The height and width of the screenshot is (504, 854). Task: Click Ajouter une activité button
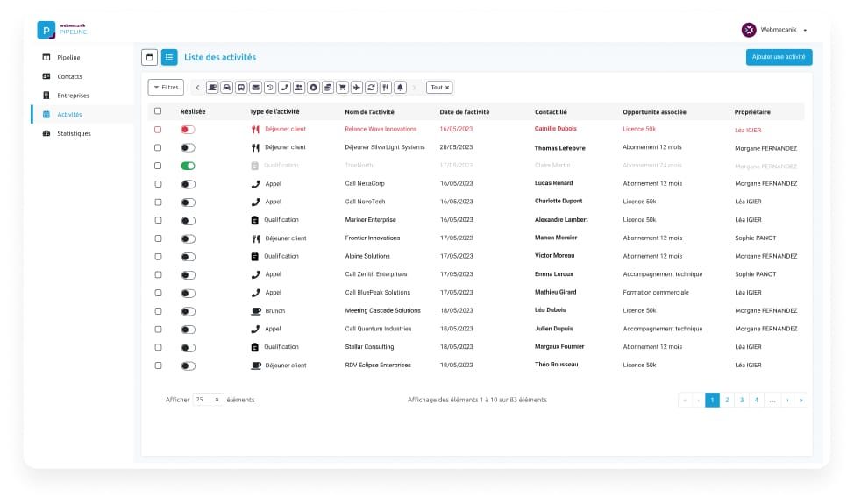[x=779, y=57]
